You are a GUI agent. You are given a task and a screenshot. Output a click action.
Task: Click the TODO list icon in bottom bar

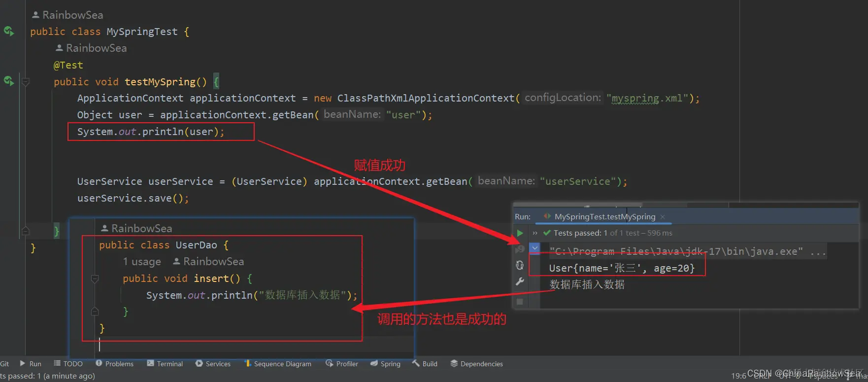[x=57, y=363]
